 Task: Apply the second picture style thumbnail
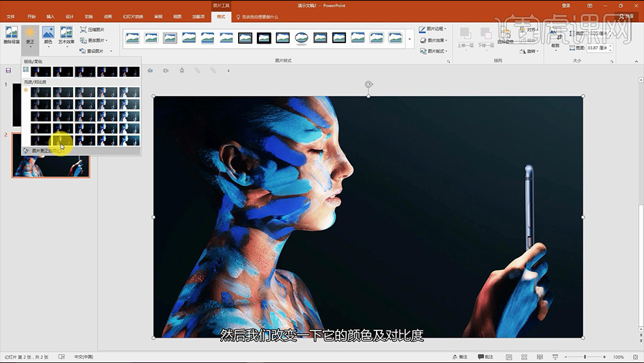coord(151,38)
